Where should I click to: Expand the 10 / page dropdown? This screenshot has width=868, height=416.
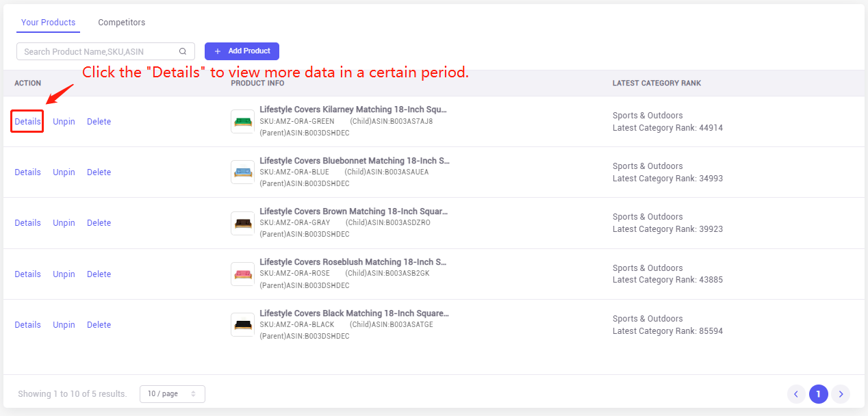[173, 394]
